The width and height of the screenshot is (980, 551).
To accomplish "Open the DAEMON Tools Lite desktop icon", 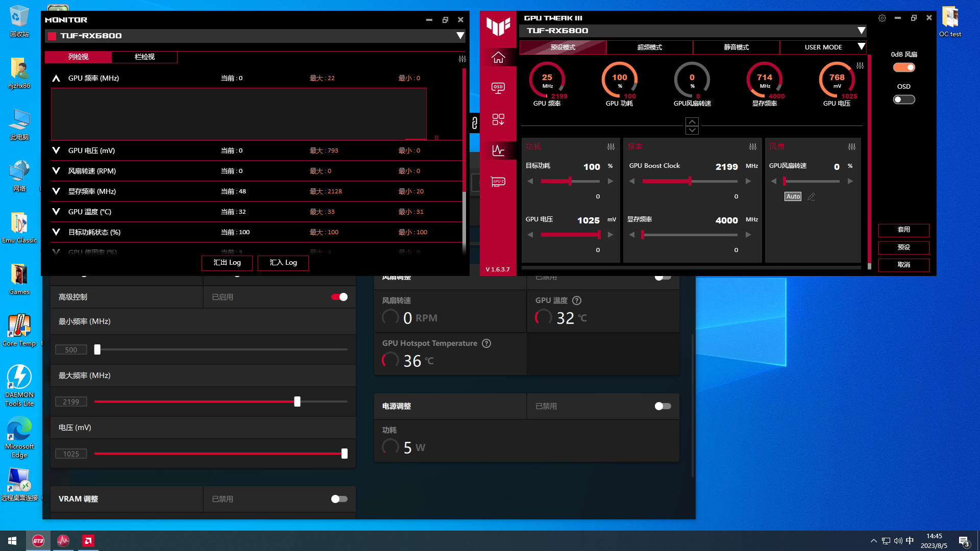I will pyautogui.click(x=19, y=385).
